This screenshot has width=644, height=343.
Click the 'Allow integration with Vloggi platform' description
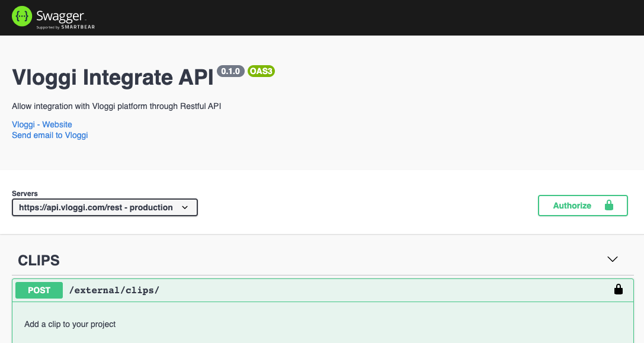(116, 106)
